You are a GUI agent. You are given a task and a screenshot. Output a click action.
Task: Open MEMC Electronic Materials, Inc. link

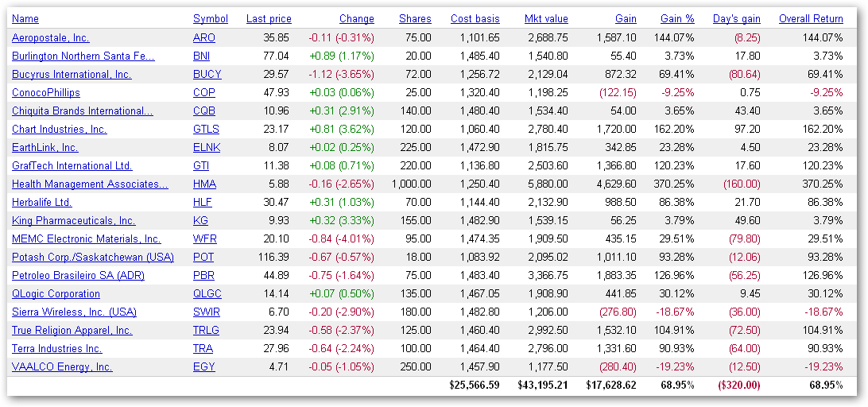(x=87, y=238)
